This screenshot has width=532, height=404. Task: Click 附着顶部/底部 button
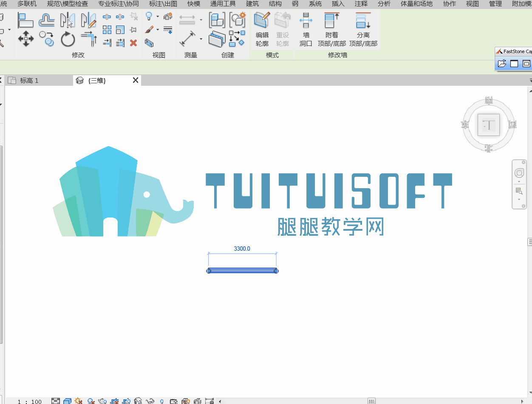point(332,29)
